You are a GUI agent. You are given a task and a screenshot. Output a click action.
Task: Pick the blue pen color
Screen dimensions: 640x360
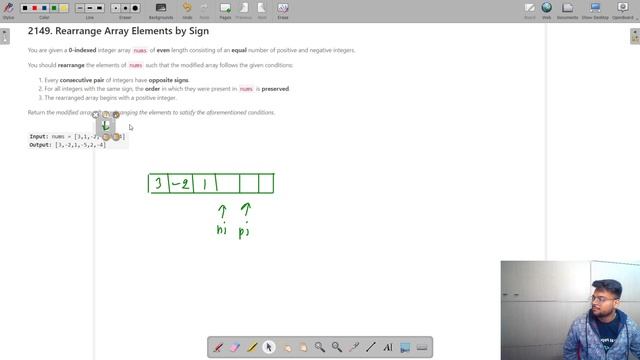44,8
